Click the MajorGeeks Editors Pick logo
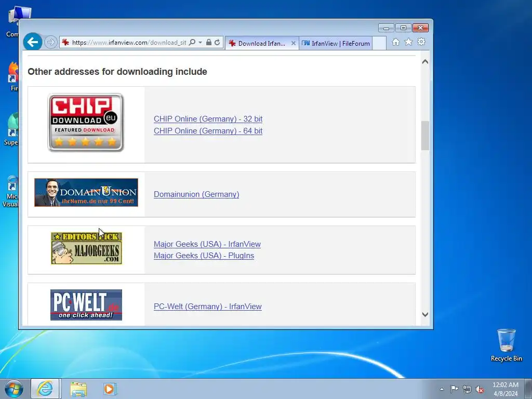This screenshot has height=399, width=532. coord(87,248)
